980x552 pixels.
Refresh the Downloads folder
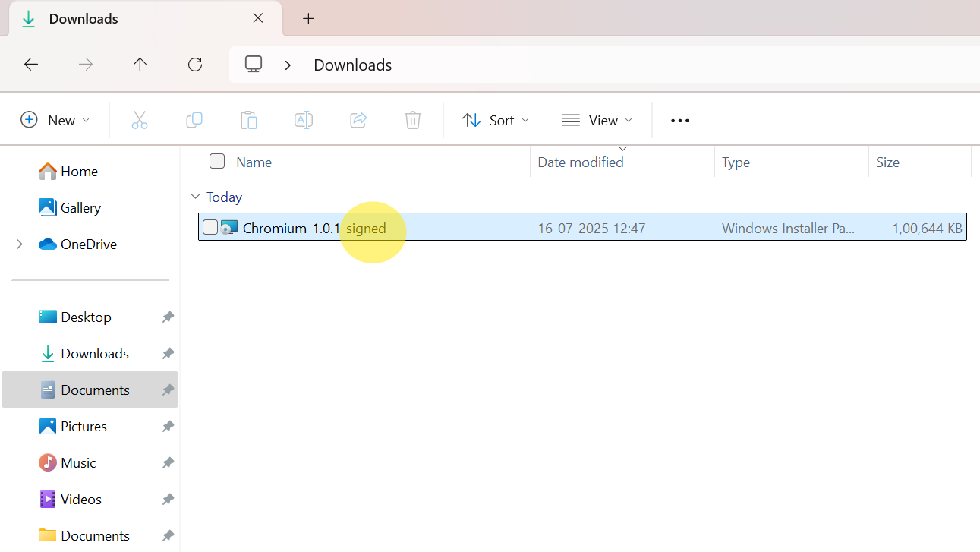point(195,65)
